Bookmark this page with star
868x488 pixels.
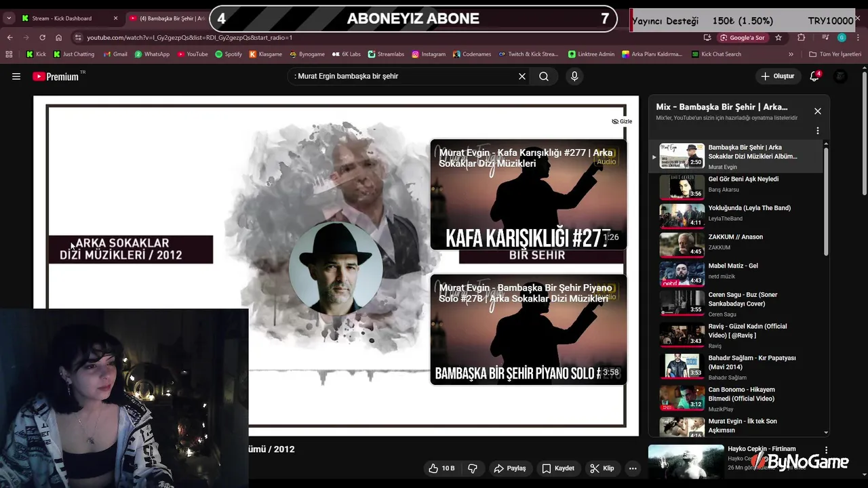[778, 38]
